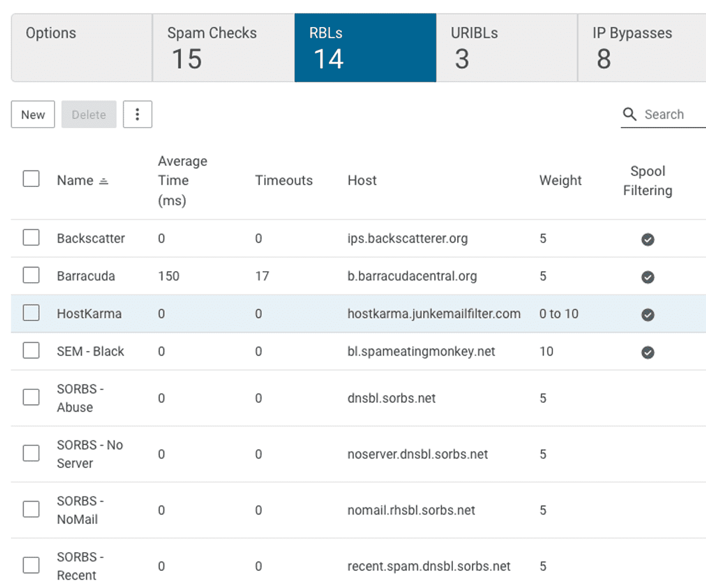Click HostKarma spool filtering check icon
Image resolution: width=706 pixels, height=588 pixels.
click(x=648, y=315)
